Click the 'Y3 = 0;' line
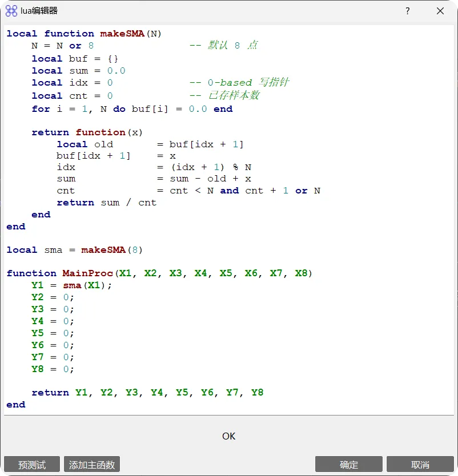This screenshot has height=476, width=458. (53, 309)
